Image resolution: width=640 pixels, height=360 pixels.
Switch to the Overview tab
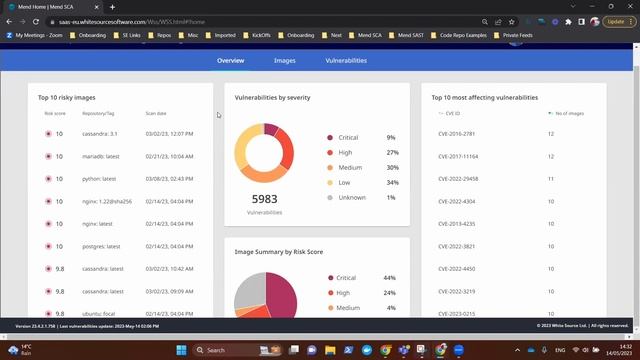(x=231, y=60)
